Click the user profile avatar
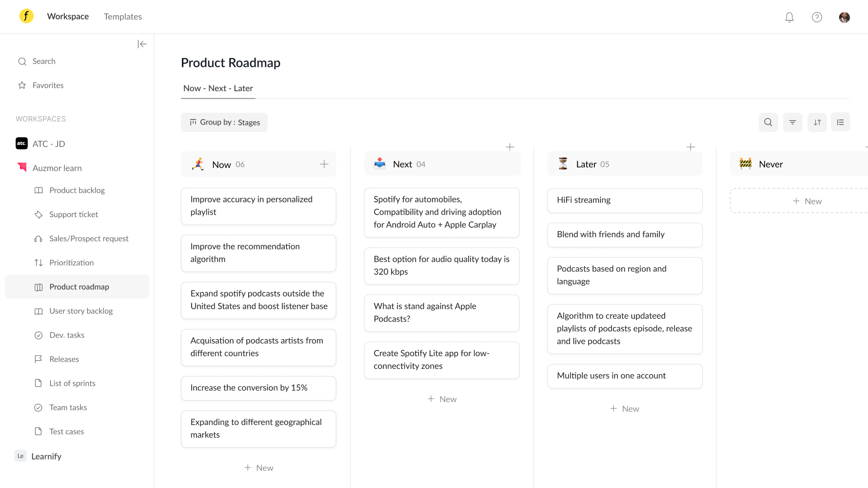868x488 pixels. click(x=844, y=18)
